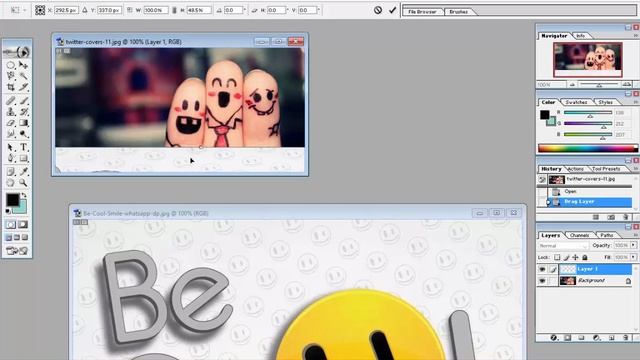
Task: Switch to the Channels tab
Action: 580,235
